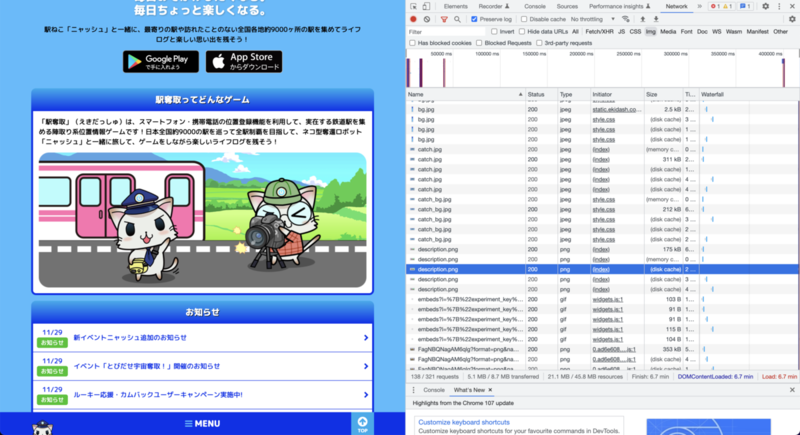This screenshot has height=435, width=800.
Task: Sort requests by the Type column header
Action: pyautogui.click(x=573, y=94)
